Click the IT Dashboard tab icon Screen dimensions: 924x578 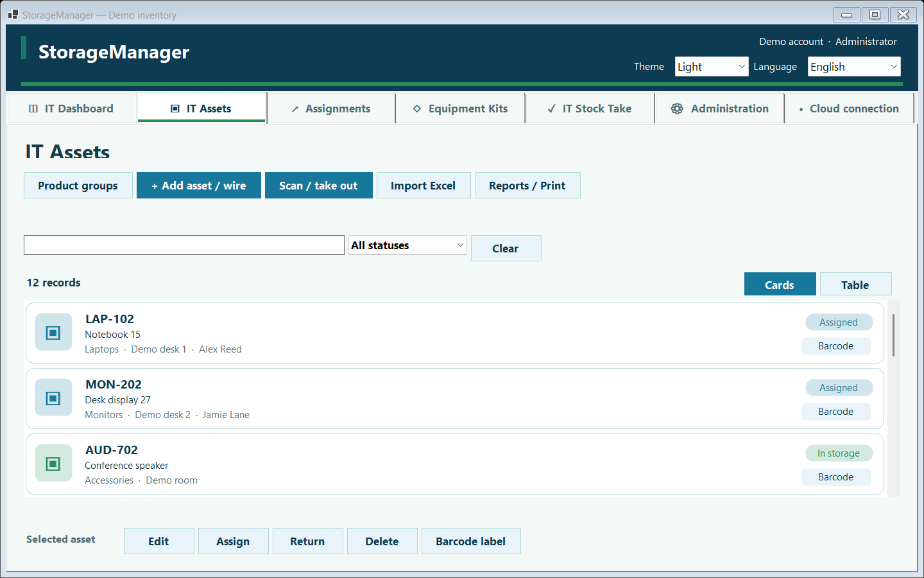[33, 109]
